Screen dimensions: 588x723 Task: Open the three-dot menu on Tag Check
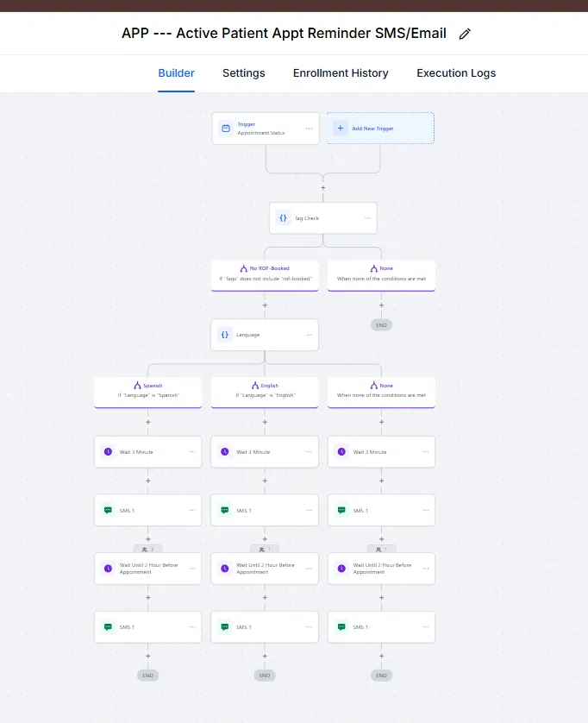point(367,218)
